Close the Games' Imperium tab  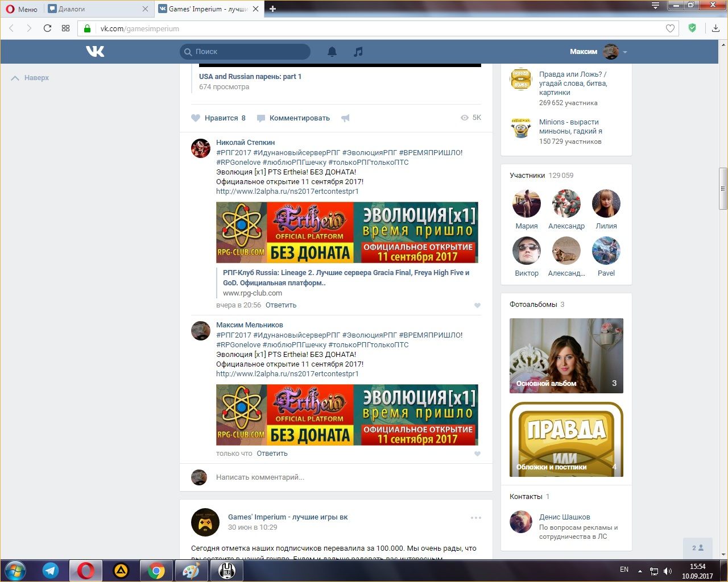pyautogui.click(x=255, y=9)
